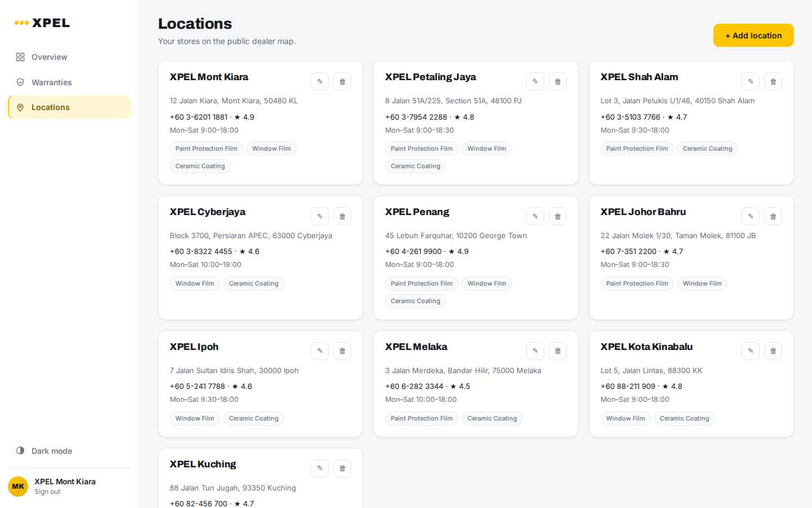Click Penang's Window Film tag
Screen dimensions: 812x508
click(x=487, y=284)
